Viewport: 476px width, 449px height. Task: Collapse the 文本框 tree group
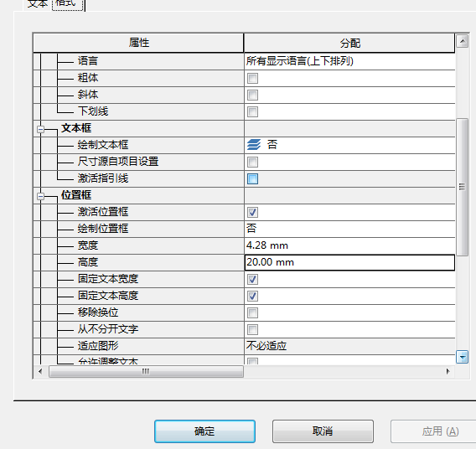pyautogui.click(x=41, y=130)
